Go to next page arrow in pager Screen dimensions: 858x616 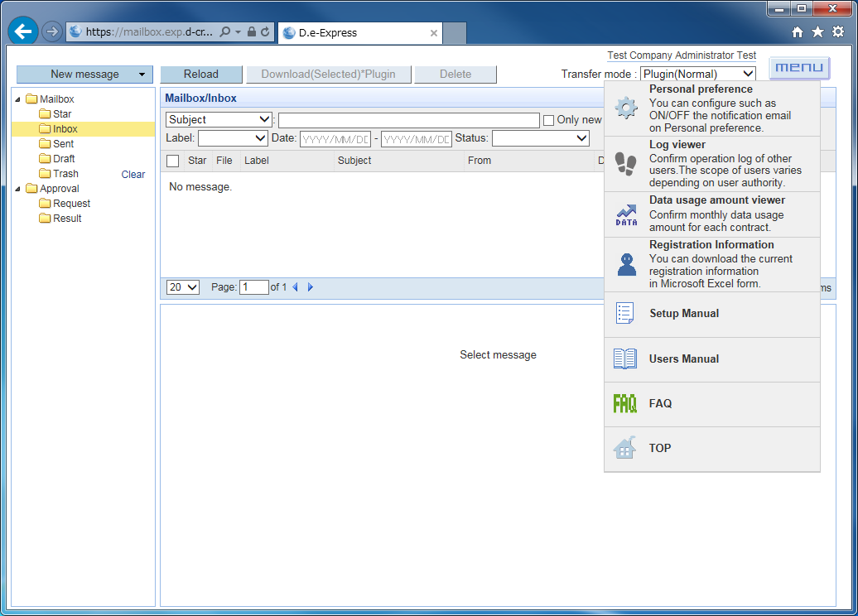[x=311, y=287]
